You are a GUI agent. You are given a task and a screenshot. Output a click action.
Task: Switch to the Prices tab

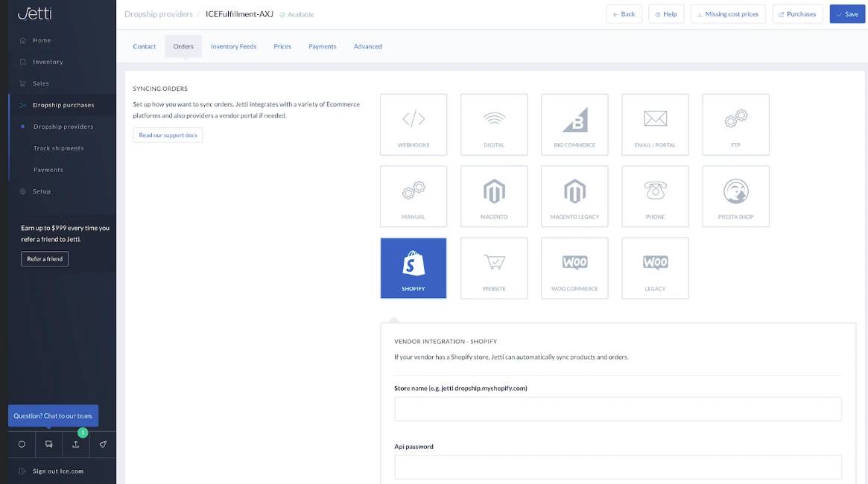[282, 46]
